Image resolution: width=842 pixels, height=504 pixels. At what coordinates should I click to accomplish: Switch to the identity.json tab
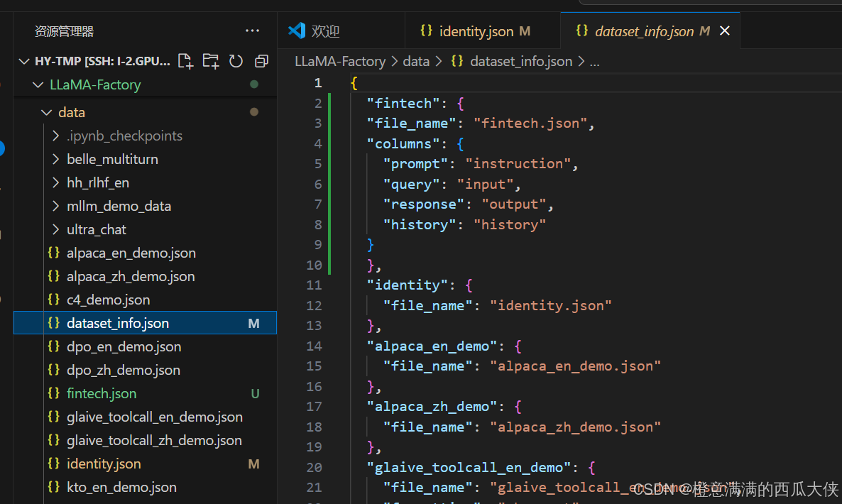[482, 31]
